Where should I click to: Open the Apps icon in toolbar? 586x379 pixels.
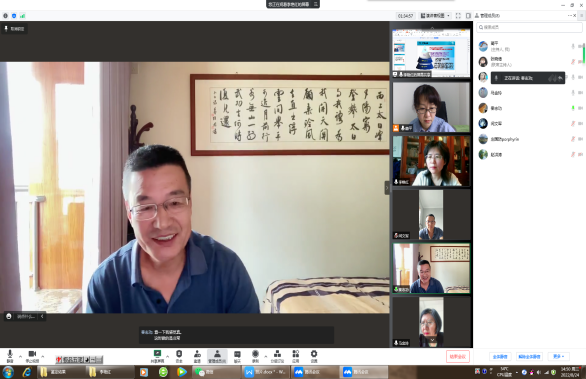click(x=296, y=356)
